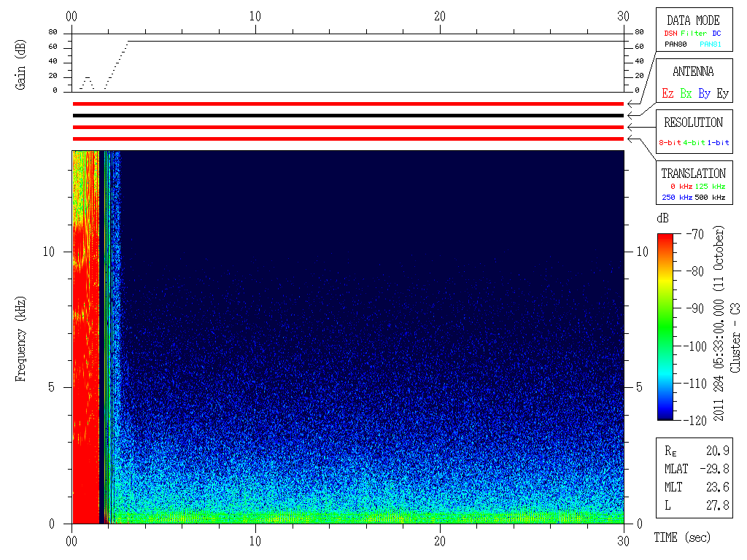Click the RESOLUTION legend title
The width and height of the screenshot is (747, 560).
coord(694,122)
